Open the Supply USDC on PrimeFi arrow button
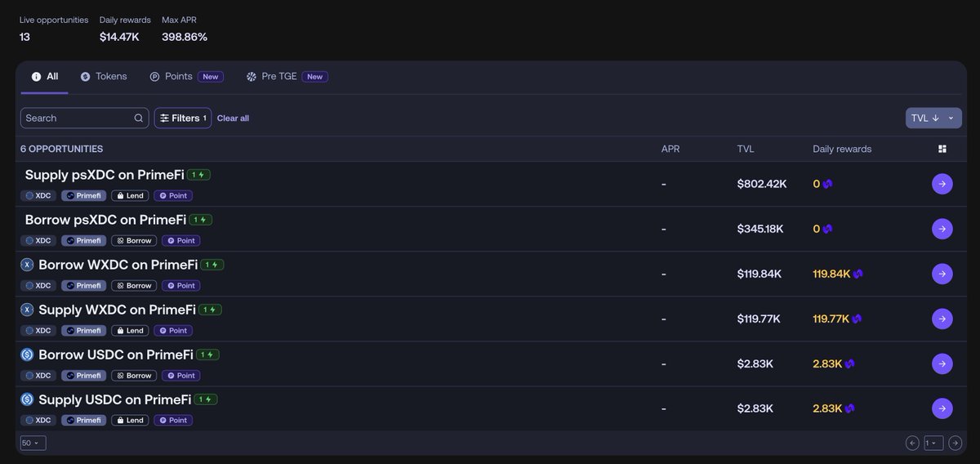The image size is (980, 464). [x=942, y=408]
